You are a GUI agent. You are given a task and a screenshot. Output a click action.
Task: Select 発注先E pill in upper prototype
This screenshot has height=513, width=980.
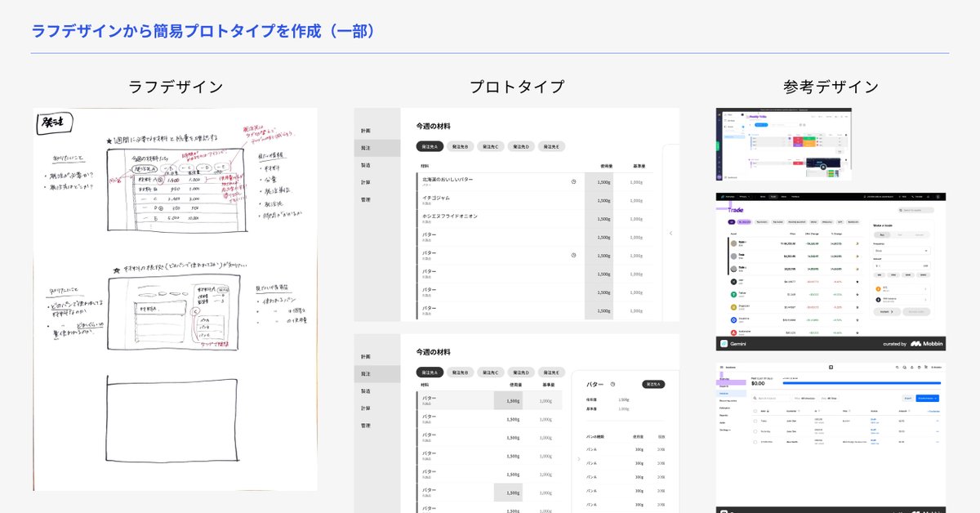[551, 146]
